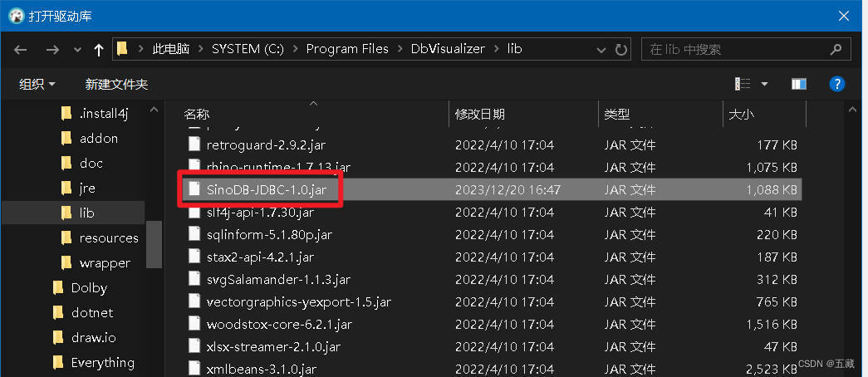Screen dimensions: 868x377
Task: Toggle the preview pane icon
Action: tap(799, 84)
